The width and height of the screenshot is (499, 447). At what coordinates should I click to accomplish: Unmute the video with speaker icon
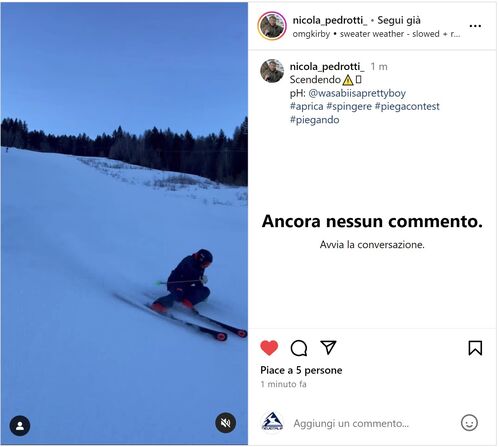tap(226, 423)
